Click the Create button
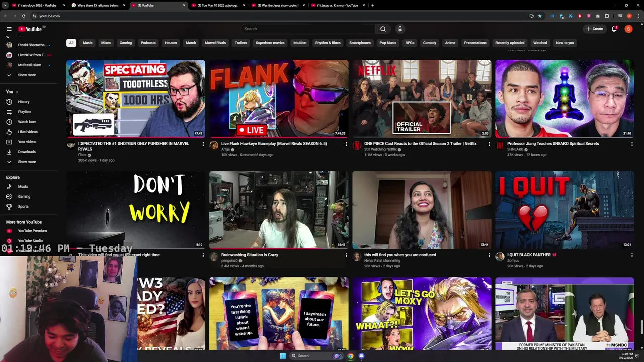Viewport: 644px width, 362px height. pyautogui.click(x=594, y=29)
